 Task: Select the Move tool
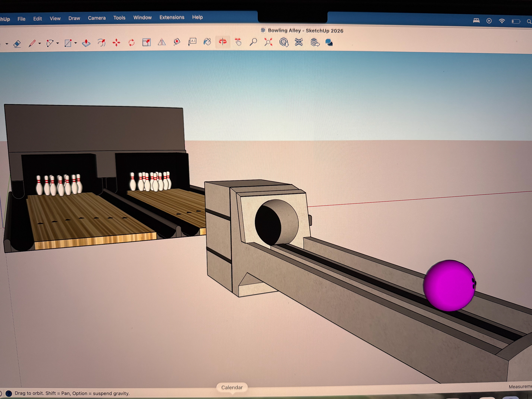click(116, 43)
